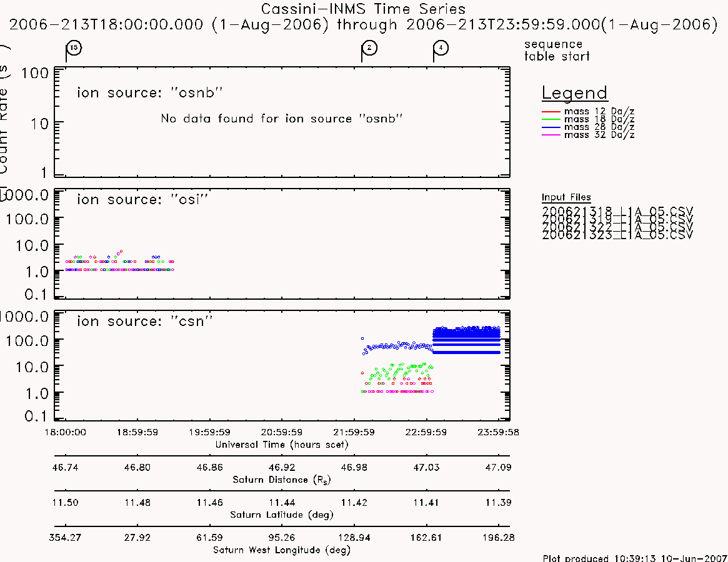Viewport: 728px width, 562px height.
Task: Click the 354.27 west longitude value
Action: 65,538
